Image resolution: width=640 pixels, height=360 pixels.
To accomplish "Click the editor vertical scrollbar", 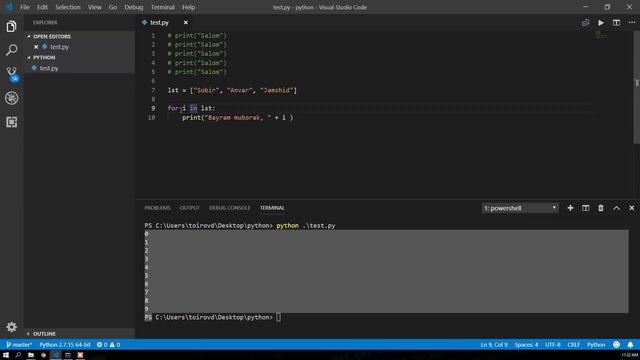I will [636, 88].
